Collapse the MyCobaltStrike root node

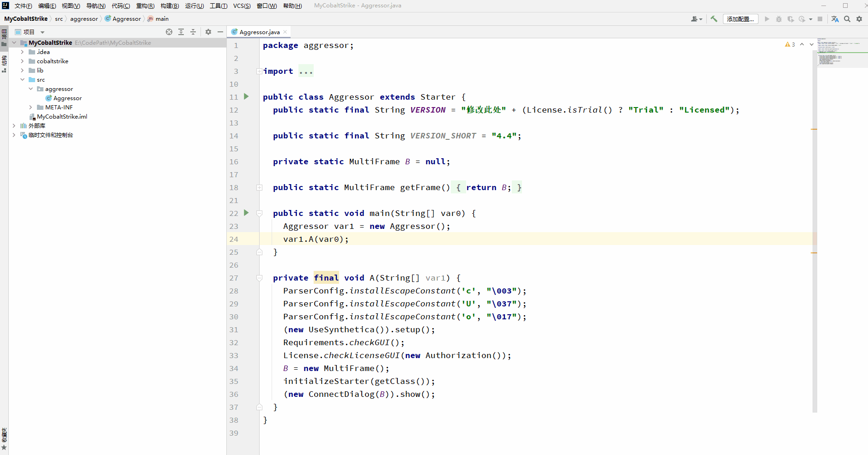point(14,42)
